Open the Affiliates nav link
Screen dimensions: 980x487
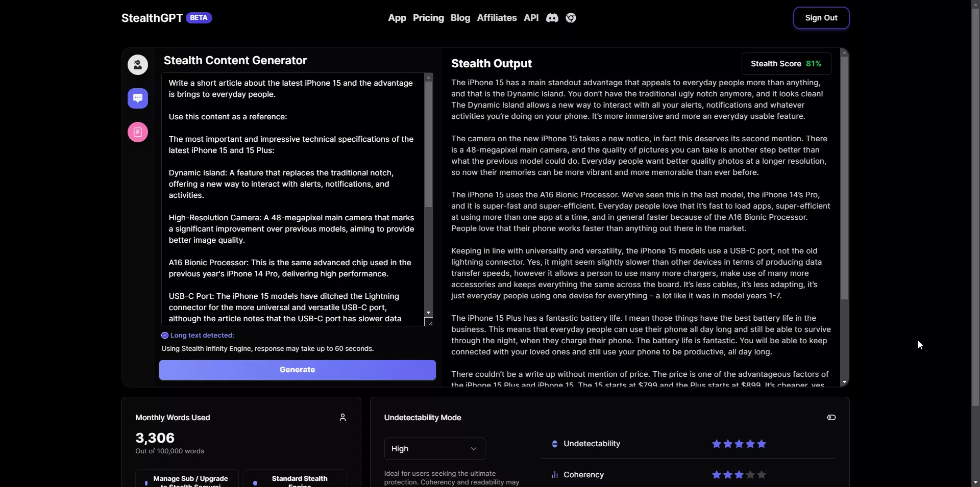click(x=497, y=18)
